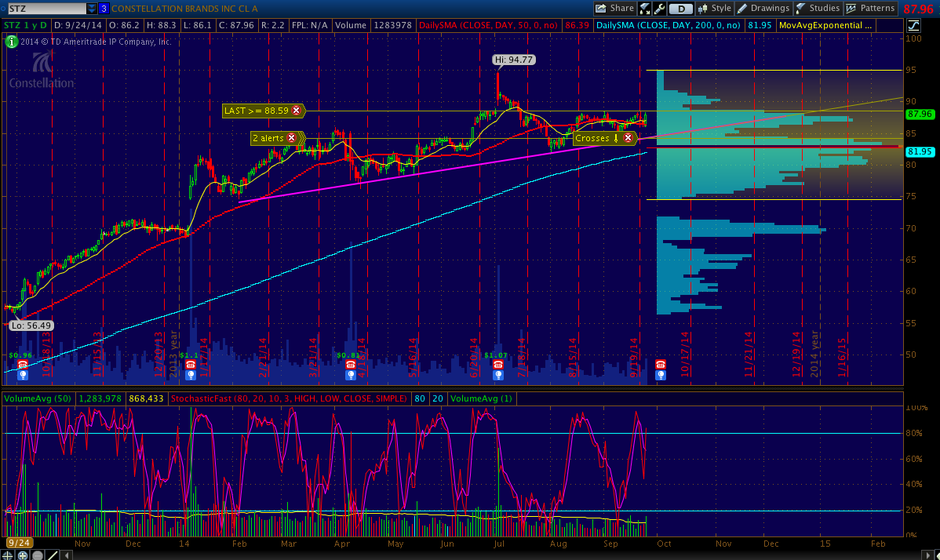Screen dimensions: 940x560
Task: Click the Share button in the toolbar
Action: tap(614, 9)
